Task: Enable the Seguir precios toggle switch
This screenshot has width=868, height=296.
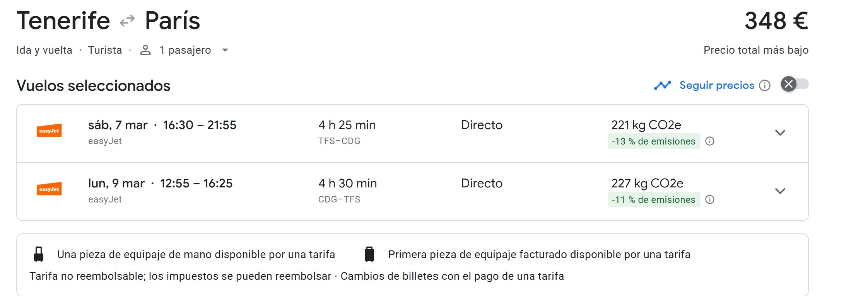Action: 795,84
